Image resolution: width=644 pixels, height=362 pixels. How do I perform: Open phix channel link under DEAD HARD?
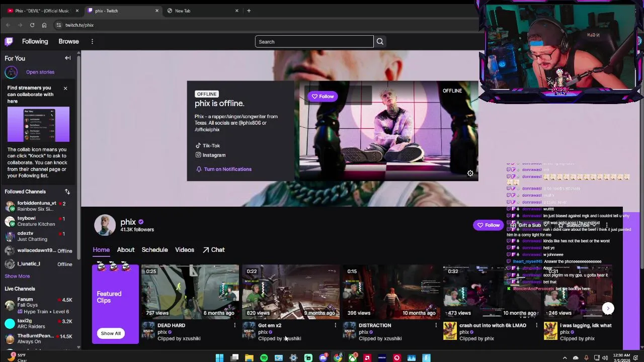click(162, 332)
